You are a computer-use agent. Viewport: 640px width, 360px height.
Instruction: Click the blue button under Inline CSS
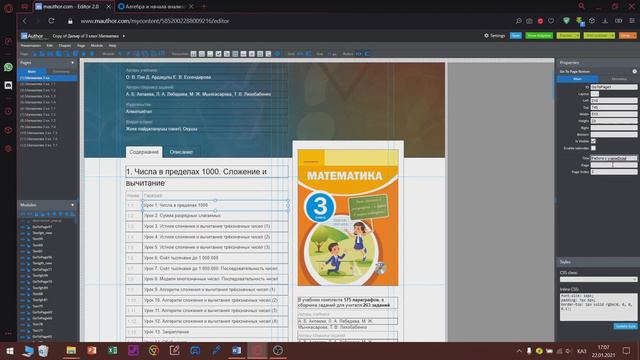click(625, 326)
